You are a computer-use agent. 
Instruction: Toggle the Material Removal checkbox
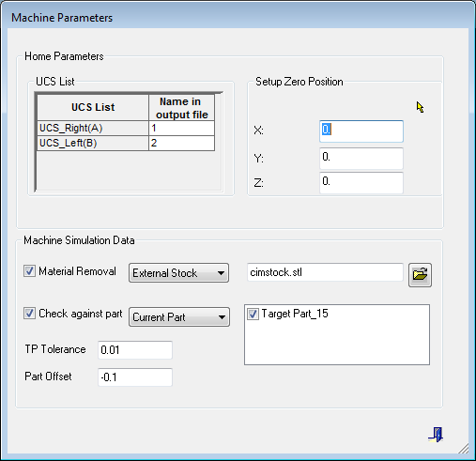[29, 271]
